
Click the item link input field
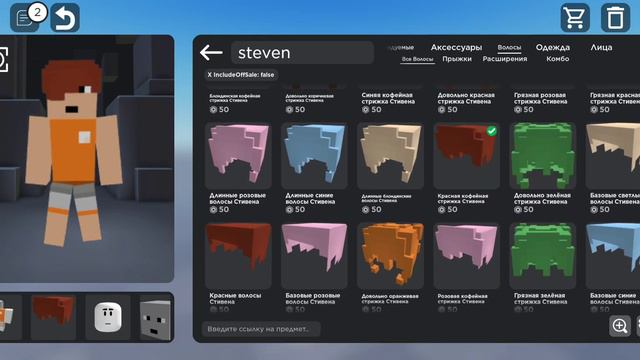tap(261, 329)
